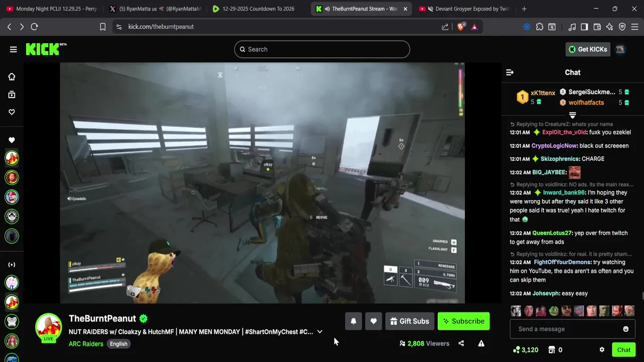Click username CryptoLogicNow in chat

click(554, 146)
